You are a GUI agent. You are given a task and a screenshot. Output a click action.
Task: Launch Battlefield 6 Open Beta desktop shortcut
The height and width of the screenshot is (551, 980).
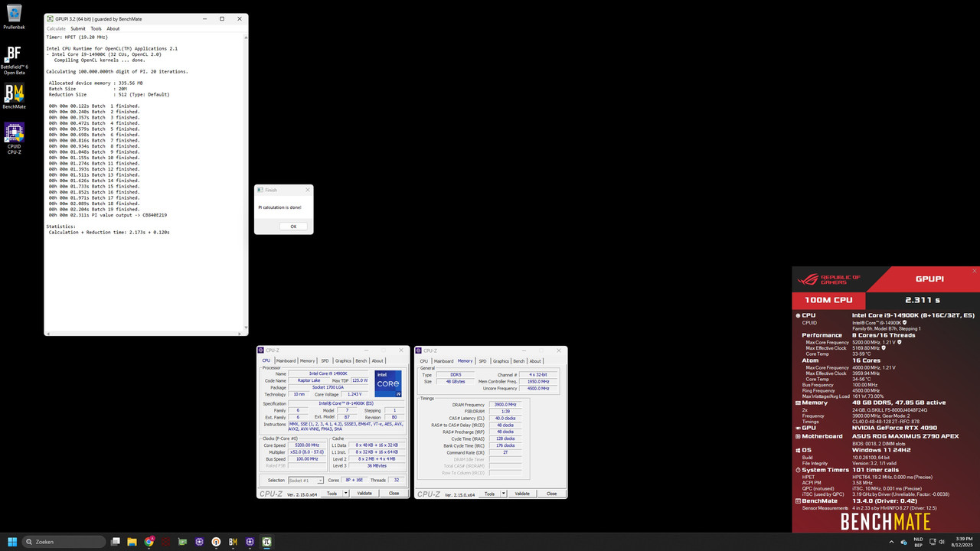[14, 60]
